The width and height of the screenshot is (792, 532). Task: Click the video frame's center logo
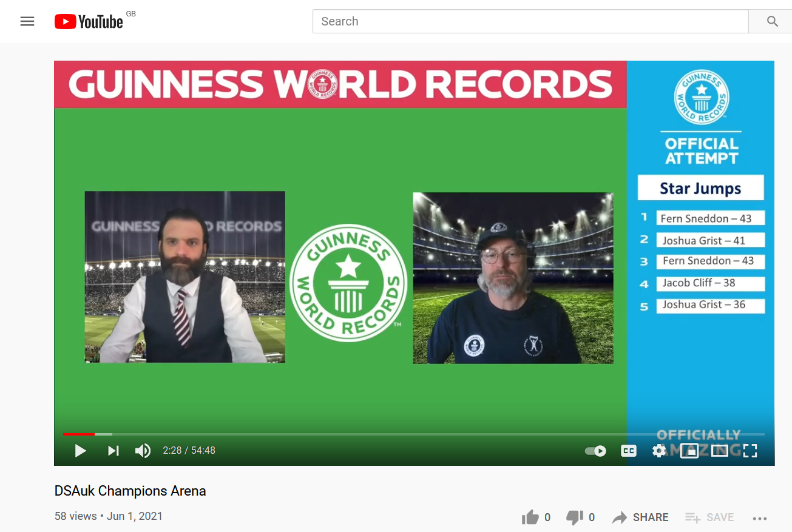coord(348,283)
